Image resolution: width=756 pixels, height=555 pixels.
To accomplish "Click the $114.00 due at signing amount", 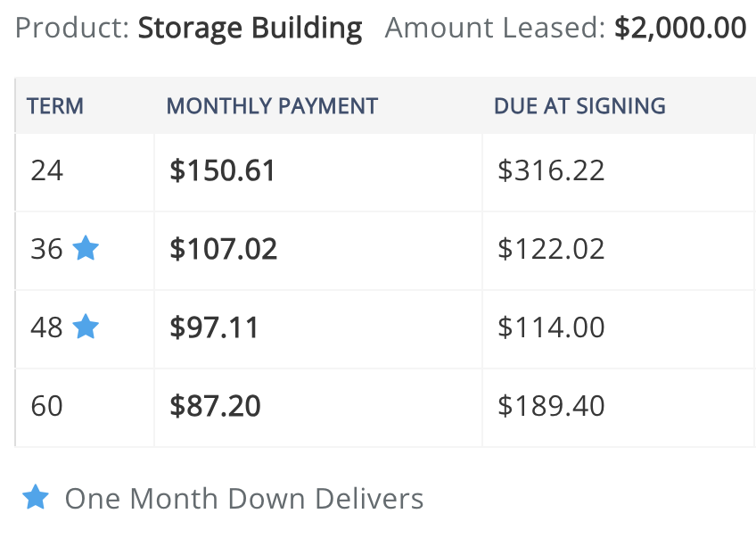I will point(551,327).
